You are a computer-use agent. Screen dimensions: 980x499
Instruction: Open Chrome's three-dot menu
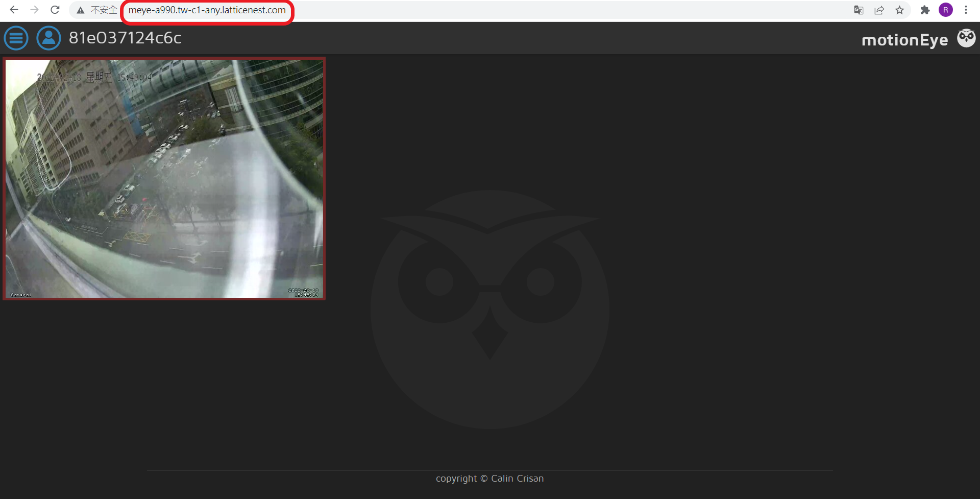[966, 10]
